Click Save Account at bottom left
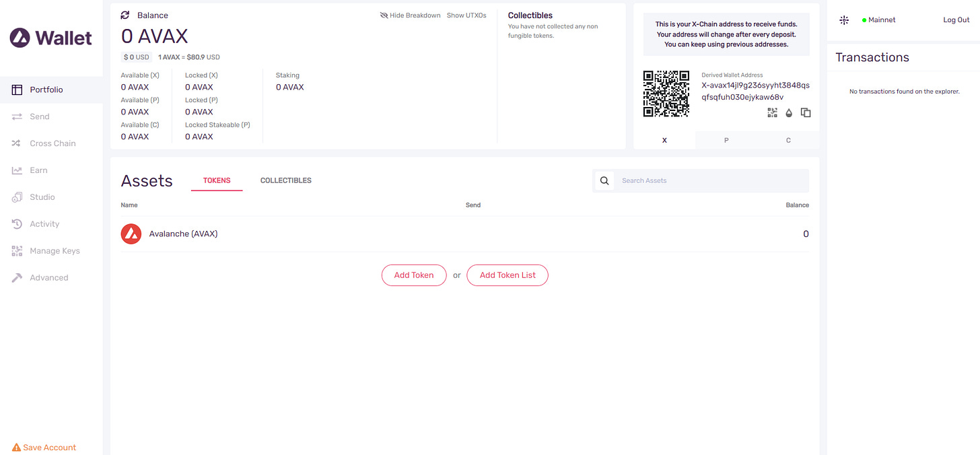Viewport: 980px width, 455px height. [44, 448]
